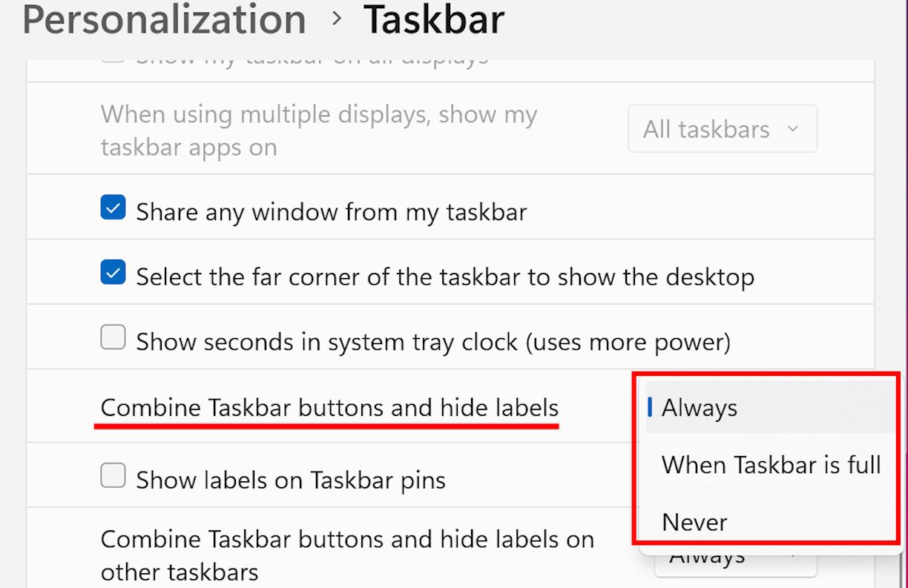This screenshot has height=588, width=908.
Task: Click the breadcrumb chevron after Personalization
Action: (x=338, y=19)
